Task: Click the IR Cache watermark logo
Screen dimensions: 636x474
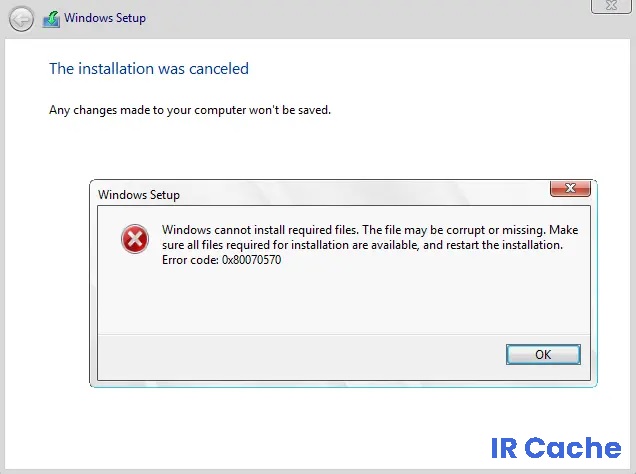Action: point(556,448)
